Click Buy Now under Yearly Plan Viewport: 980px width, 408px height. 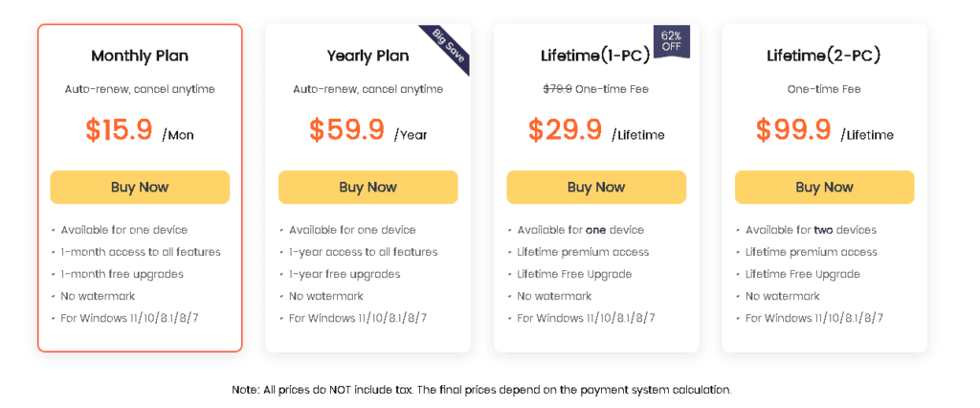pos(367,187)
